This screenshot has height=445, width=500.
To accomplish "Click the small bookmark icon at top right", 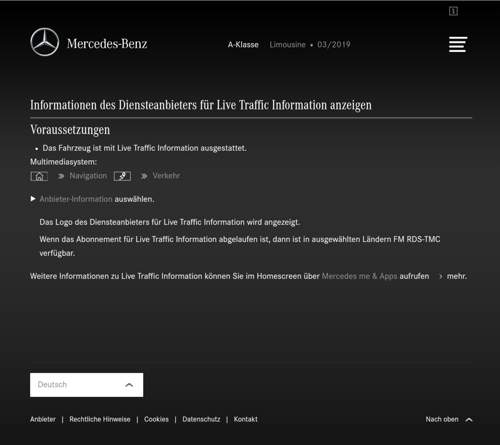I will (453, 11).
